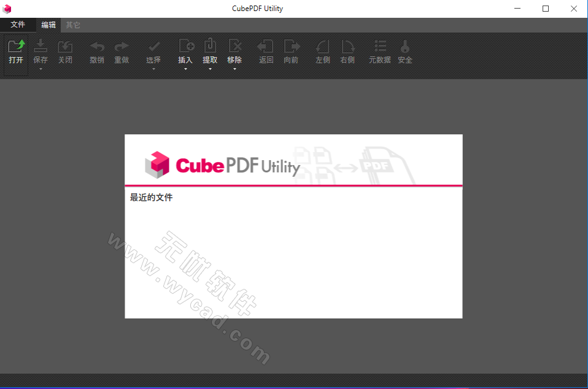Click the 重做 (Redo) arrow icon

tap(121, 49)
